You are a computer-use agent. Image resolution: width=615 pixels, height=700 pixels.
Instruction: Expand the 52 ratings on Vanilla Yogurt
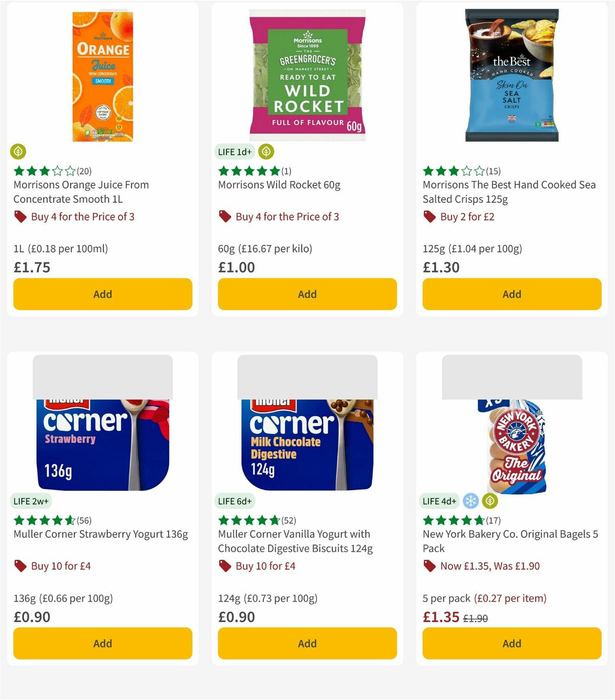click(289, 520)
